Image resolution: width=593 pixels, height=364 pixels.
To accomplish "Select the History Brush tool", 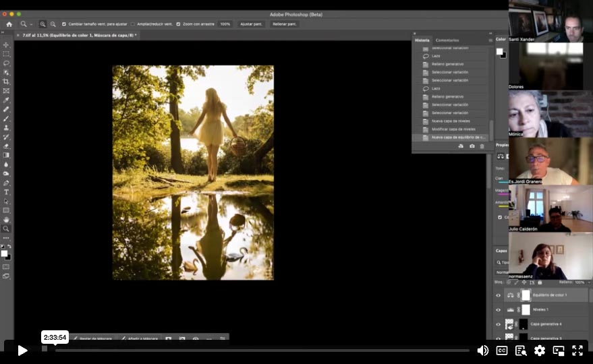I will (6, 137).
